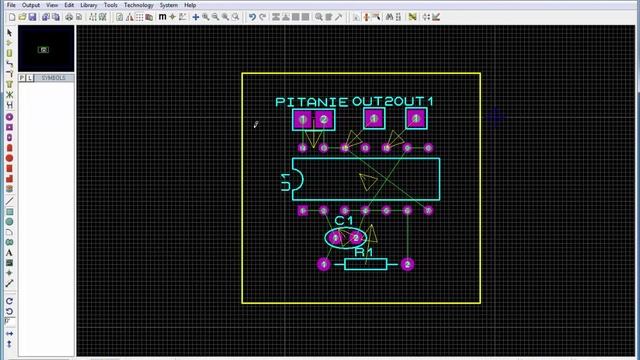
Task: Click the OUT1 connector pad
Action: [416, 119]
